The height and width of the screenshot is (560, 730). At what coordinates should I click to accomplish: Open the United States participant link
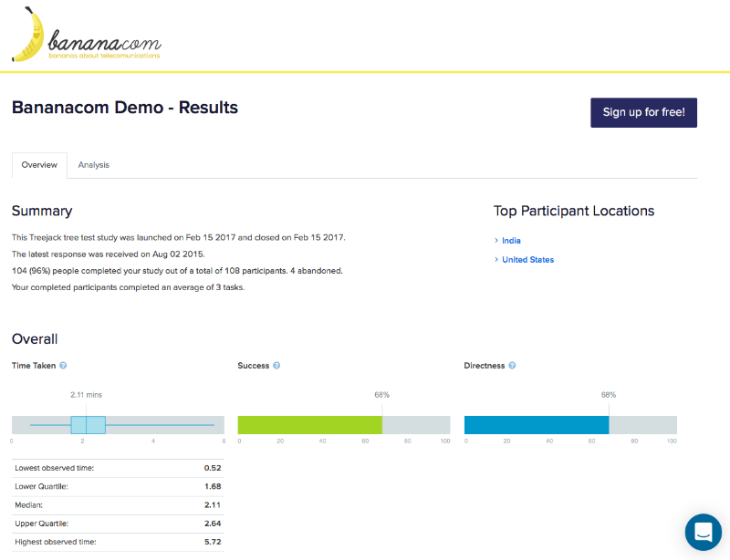pyautogui.click(x=528, y=259)
